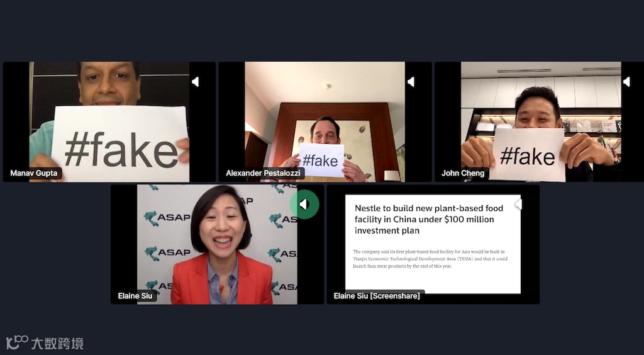The image size is (644, 355).
Task: Select Alexander Pestalozzi's video tile
Action: pyautogui.click(x=325, y=121)
